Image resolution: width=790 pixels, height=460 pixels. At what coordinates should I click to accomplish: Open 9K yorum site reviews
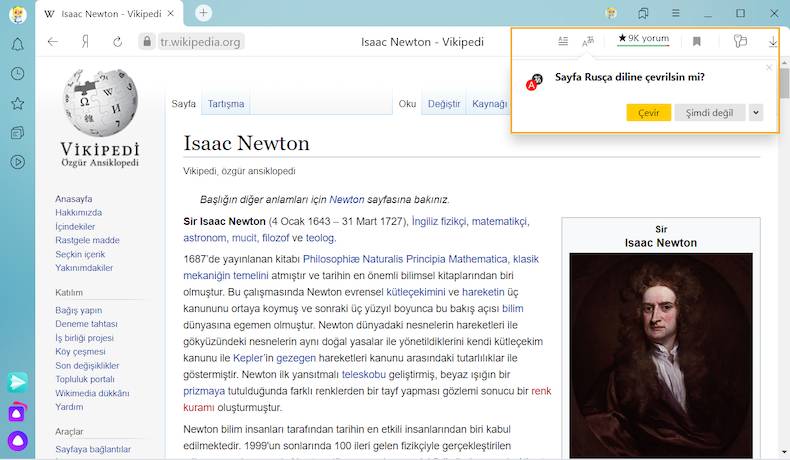(643, 39)
